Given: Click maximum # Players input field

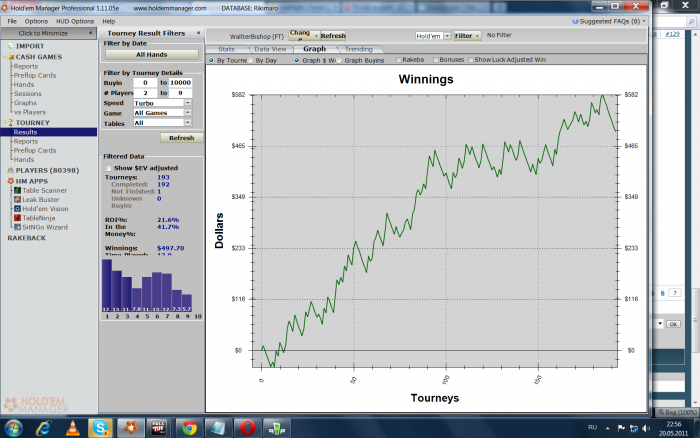Looking at the screenshot, I should tap(180, 93).
